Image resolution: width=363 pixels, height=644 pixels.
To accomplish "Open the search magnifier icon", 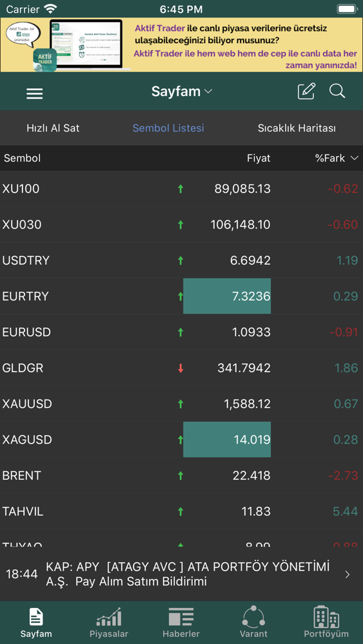I will (x=337, y=91).
